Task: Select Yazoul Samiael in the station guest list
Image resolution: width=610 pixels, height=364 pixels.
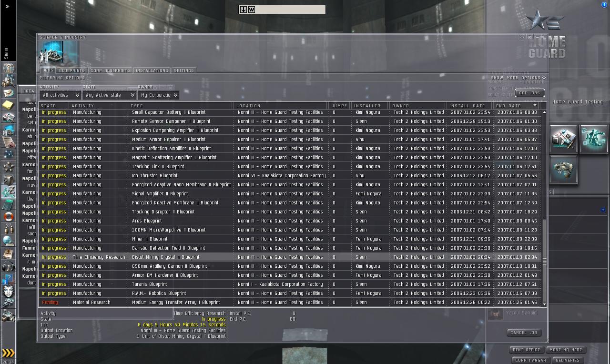Action: (522, 313)
